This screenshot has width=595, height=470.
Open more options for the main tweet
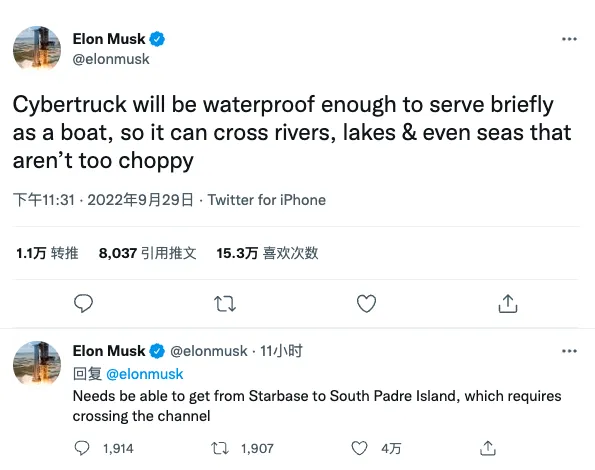point(570,39)
